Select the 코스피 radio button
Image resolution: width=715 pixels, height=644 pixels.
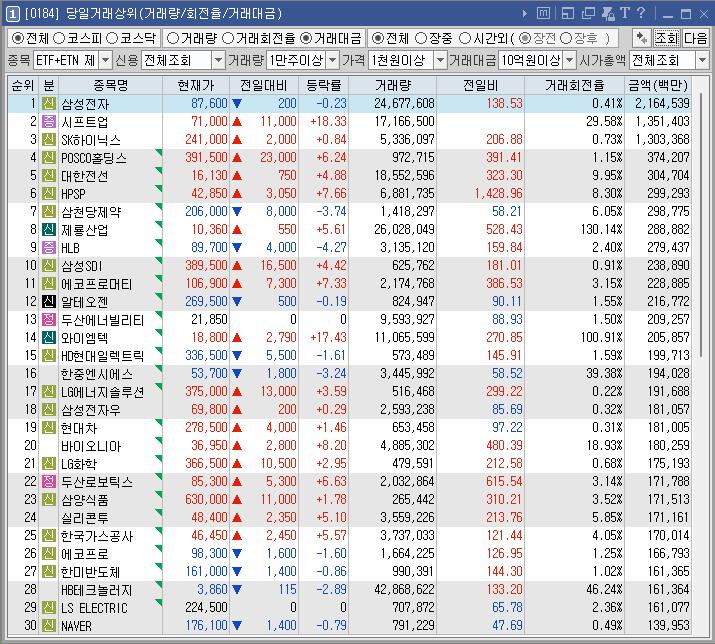(59, 38)
